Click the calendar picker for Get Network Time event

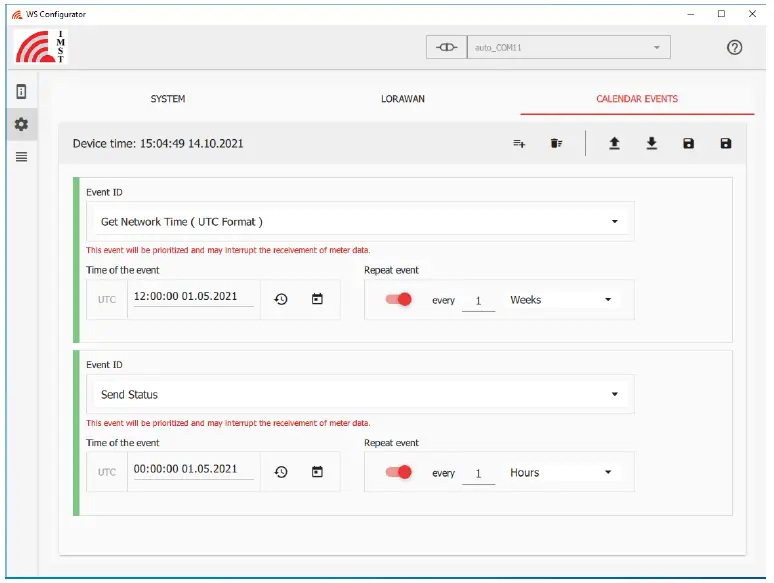click(317, 299)
